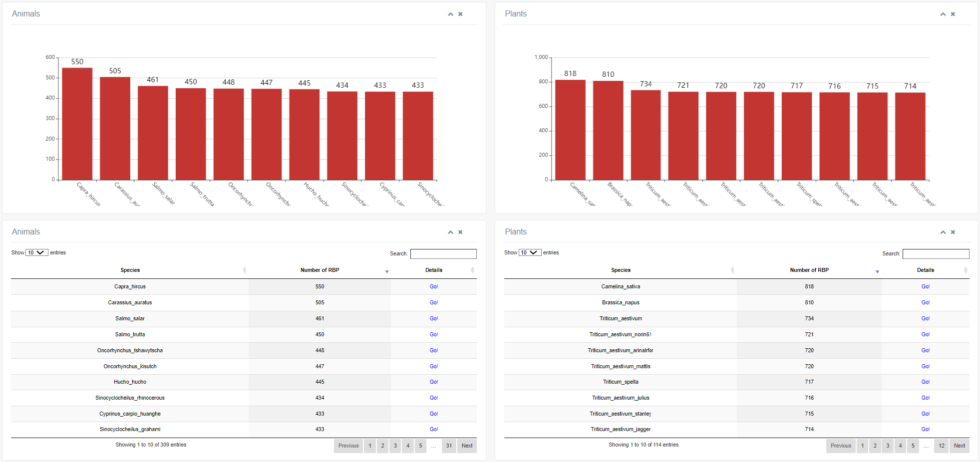Image resolution: width=980 pixels, height=462 pixels.
Task: Collapse the Animals table panel
Action: click(450, 232)
